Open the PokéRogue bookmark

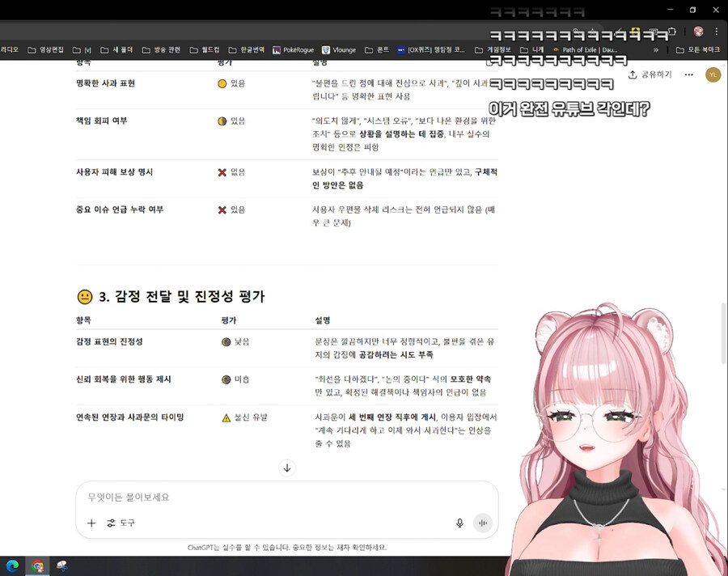click(292, 49)
